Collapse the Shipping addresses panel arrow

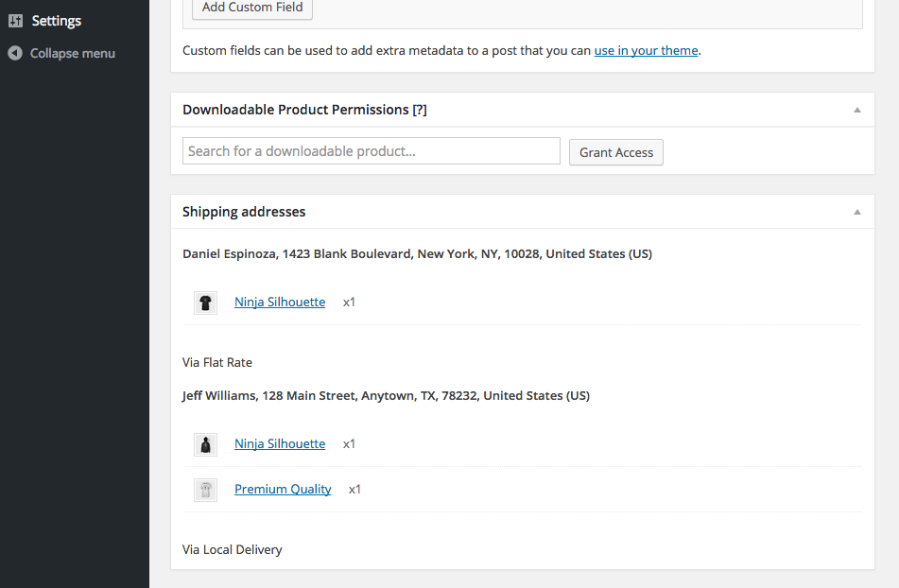click(x=857, y=212)
